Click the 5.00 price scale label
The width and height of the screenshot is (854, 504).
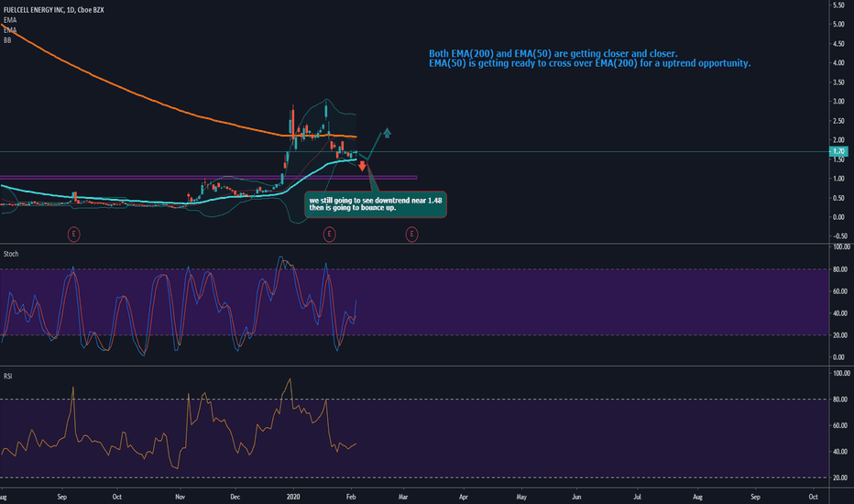838,24
